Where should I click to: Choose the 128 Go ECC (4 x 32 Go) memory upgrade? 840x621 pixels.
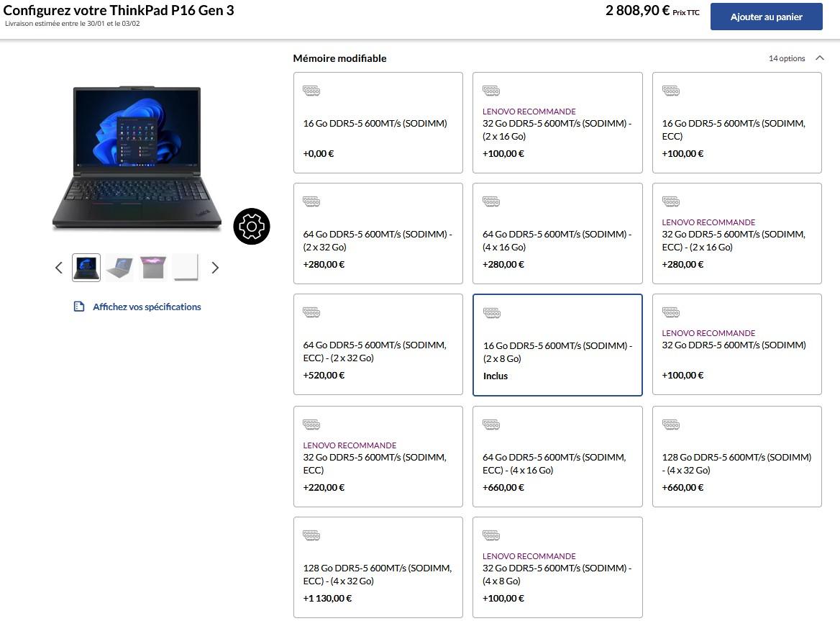(x=378, y=567)
